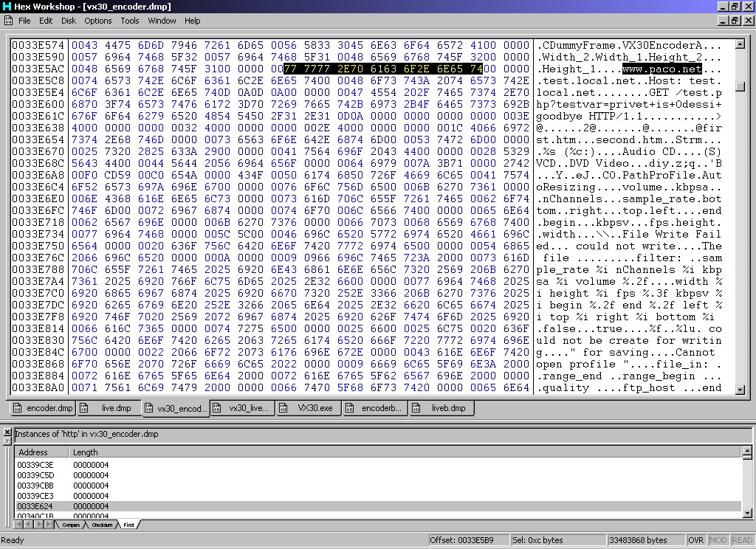Click the 33483868 bytes file size field
The image size is (756, 549).
pos(645,540)
